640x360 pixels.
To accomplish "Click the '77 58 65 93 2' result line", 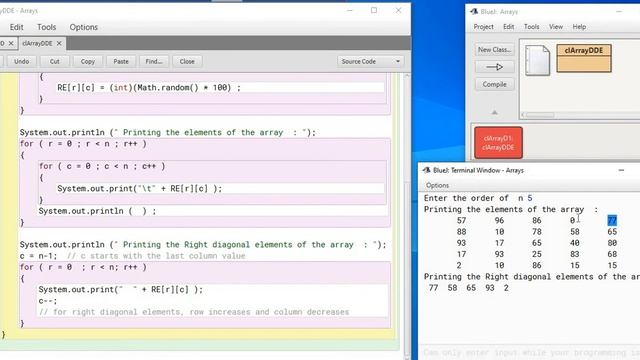I will pyautogui.click(x=469, y=288).
